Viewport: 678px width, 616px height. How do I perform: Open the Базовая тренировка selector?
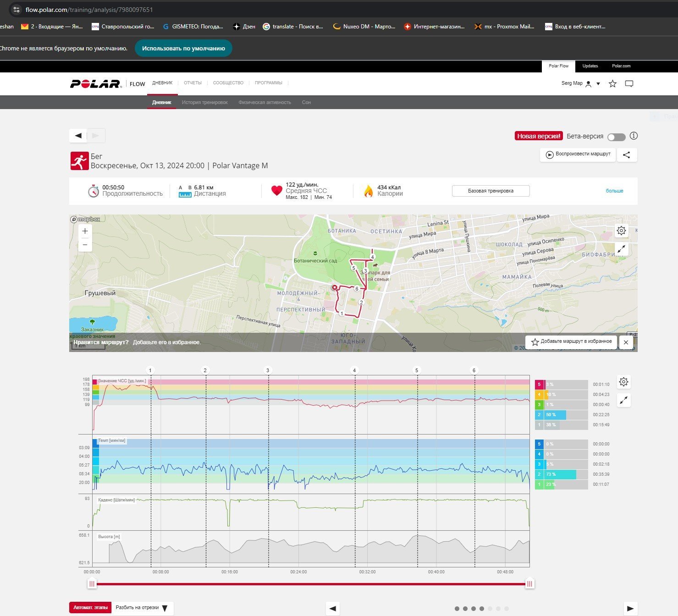click(x=491, y=191)
